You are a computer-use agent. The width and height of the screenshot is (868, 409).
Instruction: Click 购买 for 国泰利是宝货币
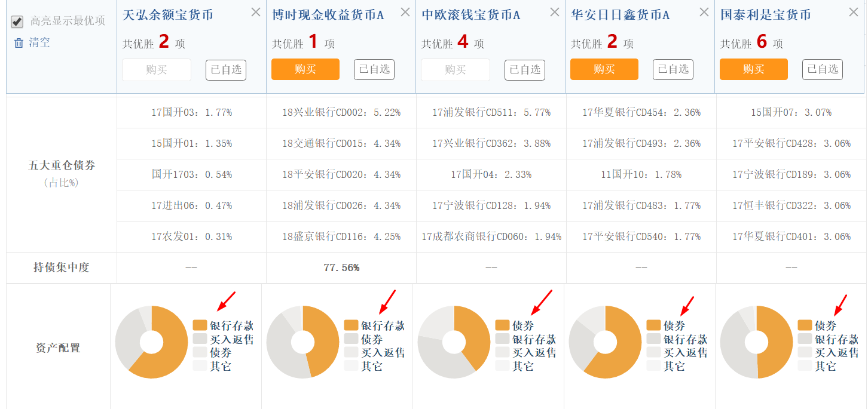[x=753, y=69]
